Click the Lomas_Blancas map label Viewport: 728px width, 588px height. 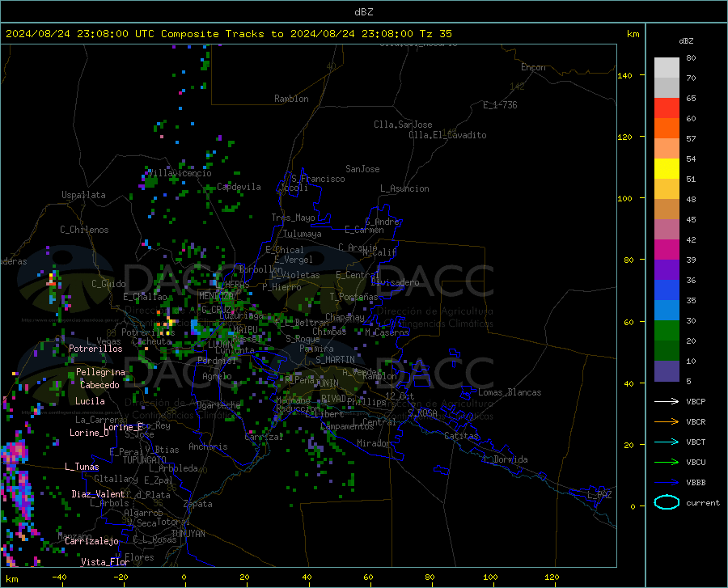[510, 392]
